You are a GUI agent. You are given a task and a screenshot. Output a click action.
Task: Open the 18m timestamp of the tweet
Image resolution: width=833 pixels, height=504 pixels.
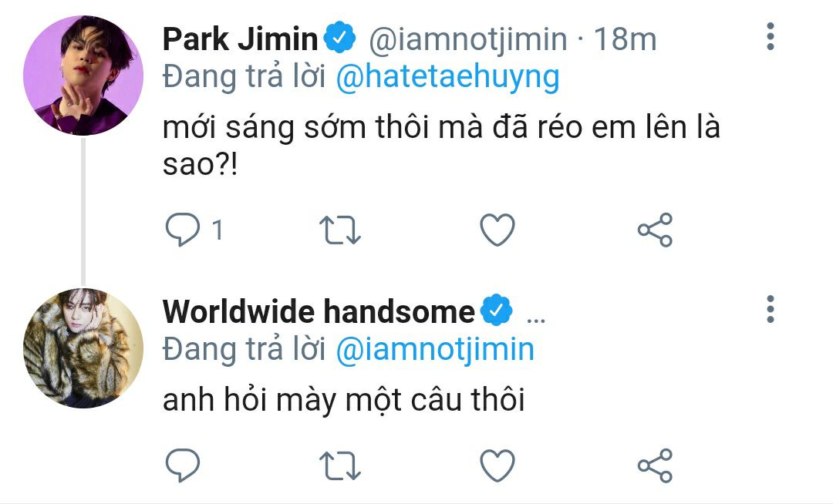pyautogui.click(x=626, y=39)
